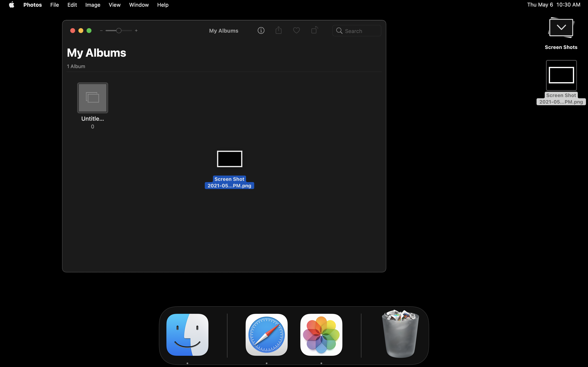Image resolution: width=588 pixels, height=367 pixels.
Task: Open the File menu
Action: pos(55,5)
